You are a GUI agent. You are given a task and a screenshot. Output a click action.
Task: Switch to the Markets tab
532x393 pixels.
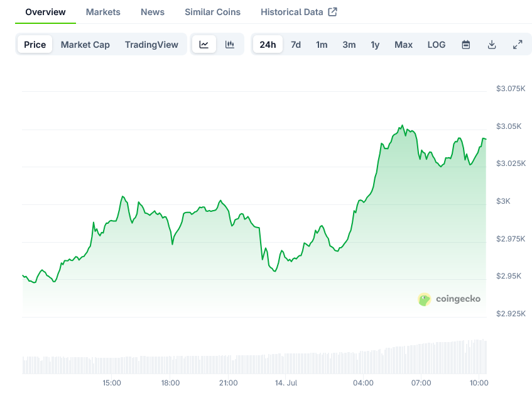[x=103, y=11]
